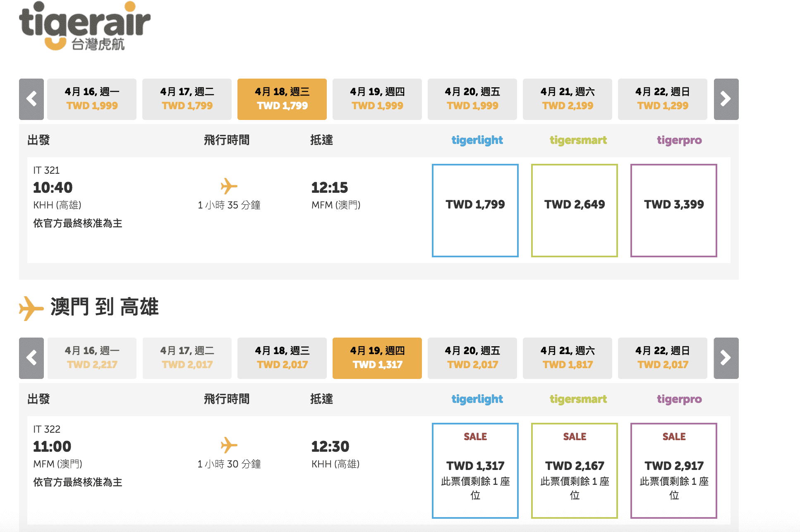Go to previous dates on Macau to Kaohsiung bar
The height and width of the screenshot is (532, 800).
coord(31,358)
